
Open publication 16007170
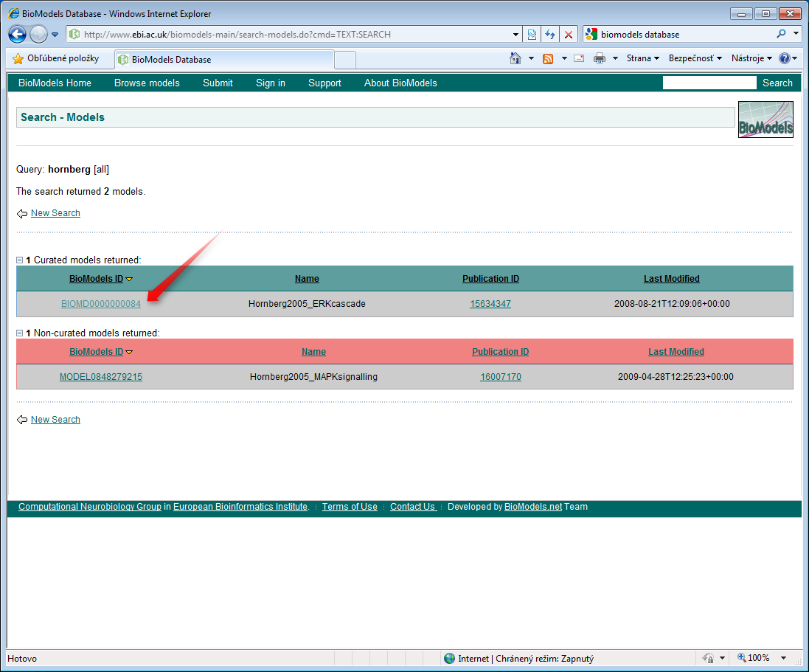(x=501, y=377)
